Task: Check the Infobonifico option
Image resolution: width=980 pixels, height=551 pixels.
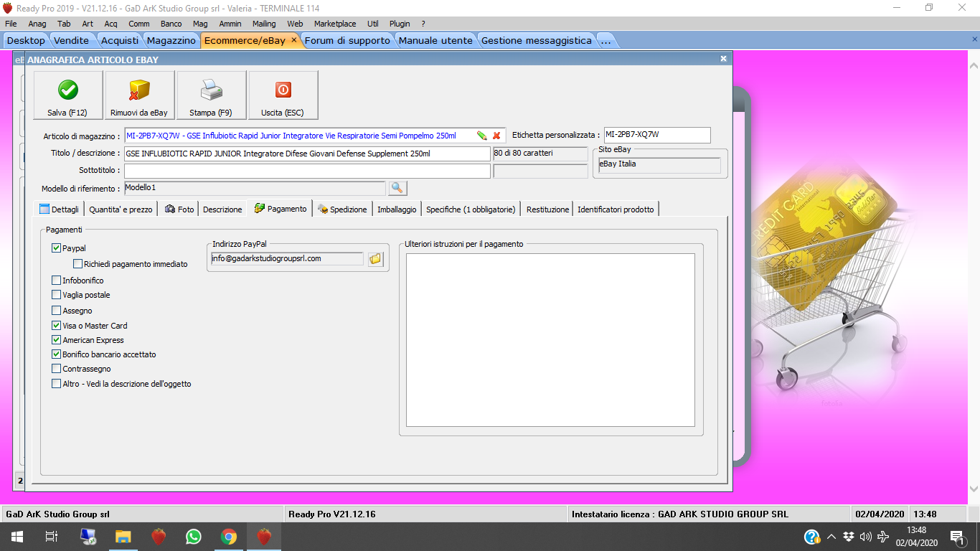Action: pyautogui.click(x=57, y=281)
